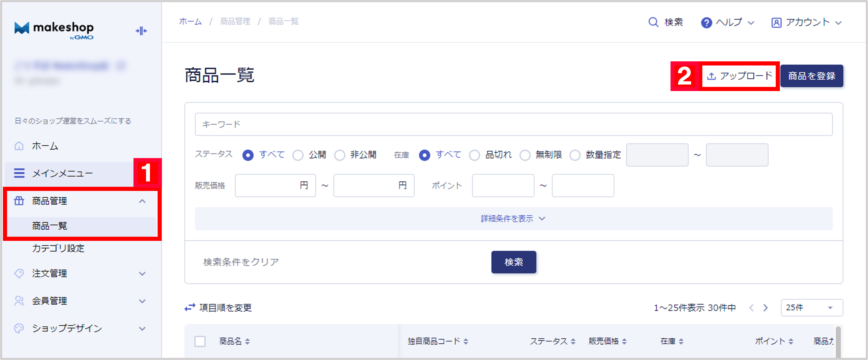
Task: Click the search magnifier icon in header
Action: (653, 22)
